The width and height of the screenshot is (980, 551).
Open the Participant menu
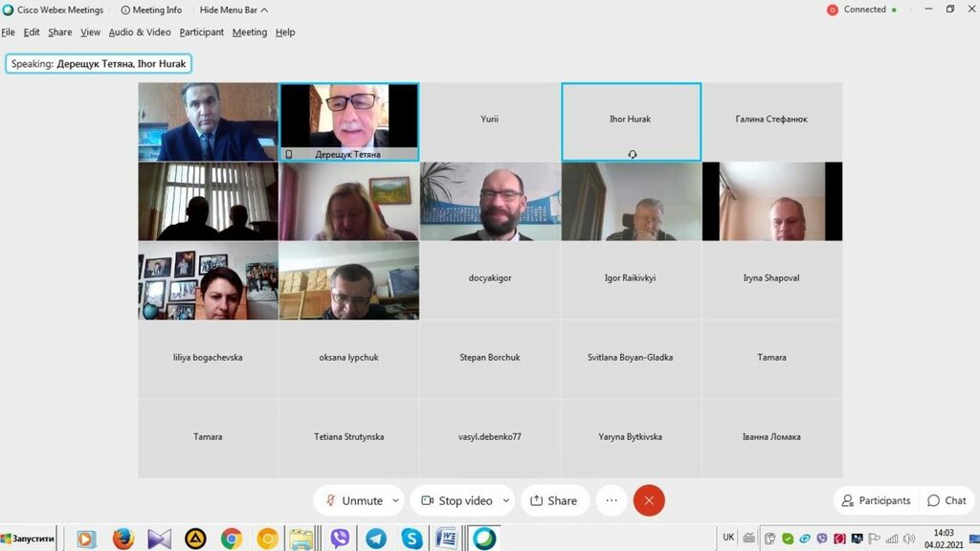[x=201, y=32]
